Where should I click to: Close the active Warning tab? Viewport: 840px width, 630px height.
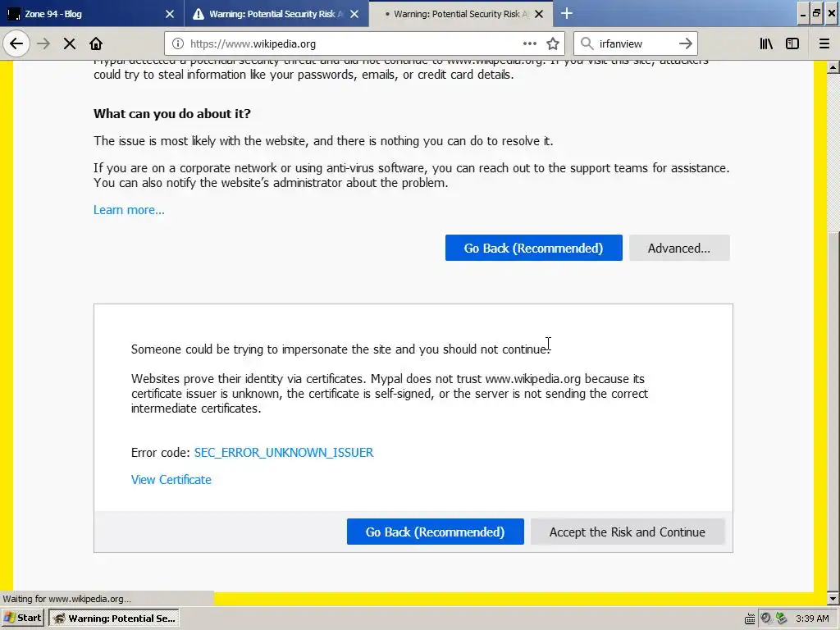coord(539,14)
